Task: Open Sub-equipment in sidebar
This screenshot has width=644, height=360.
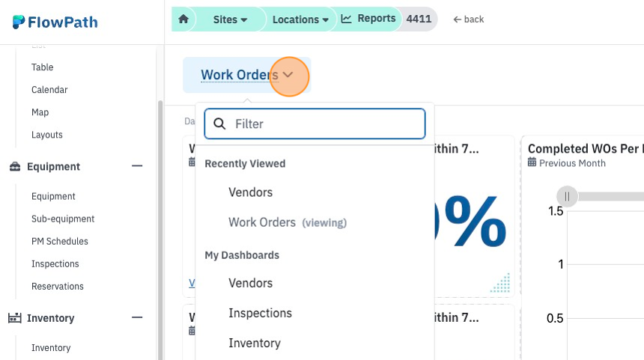Action: (x=63, y=219)
